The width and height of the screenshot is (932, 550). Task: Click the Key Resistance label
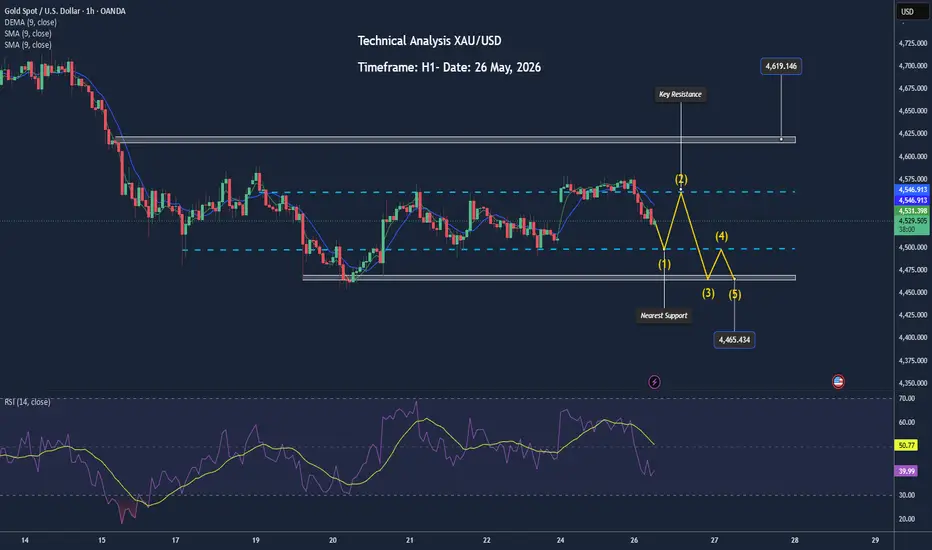click(680, 94)
